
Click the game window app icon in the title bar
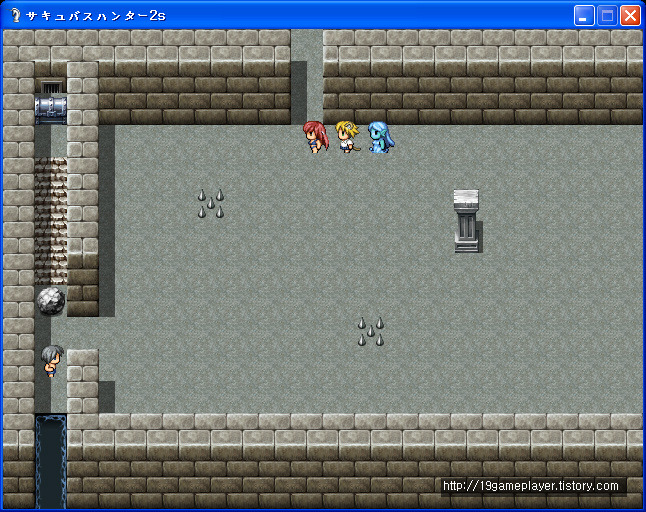pyautogui.click(x=15, y=15)
